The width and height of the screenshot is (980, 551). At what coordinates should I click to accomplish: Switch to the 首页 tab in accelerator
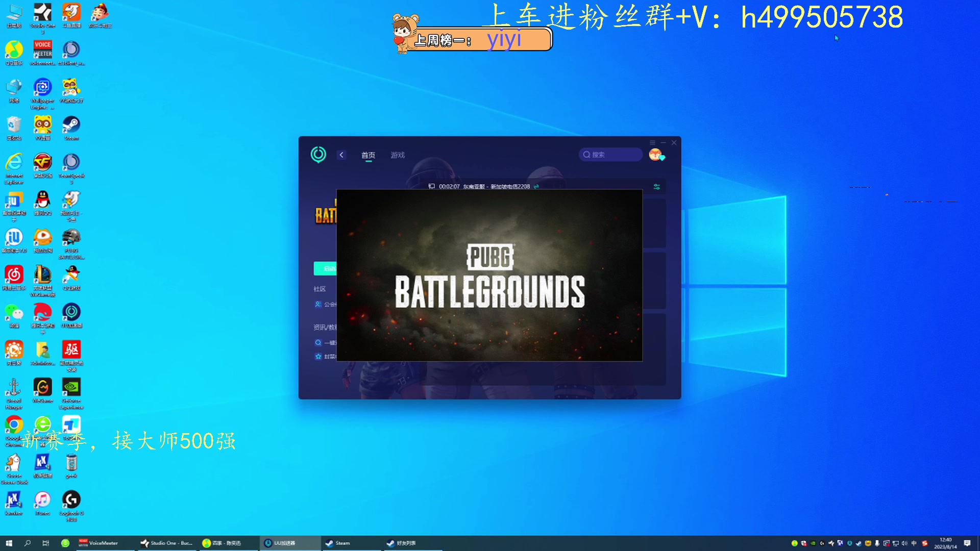(x=368, y=155)
